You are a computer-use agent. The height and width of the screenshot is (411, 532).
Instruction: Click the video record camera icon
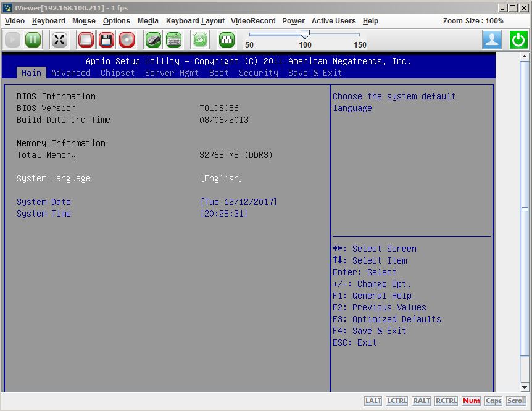pos(200,39)
